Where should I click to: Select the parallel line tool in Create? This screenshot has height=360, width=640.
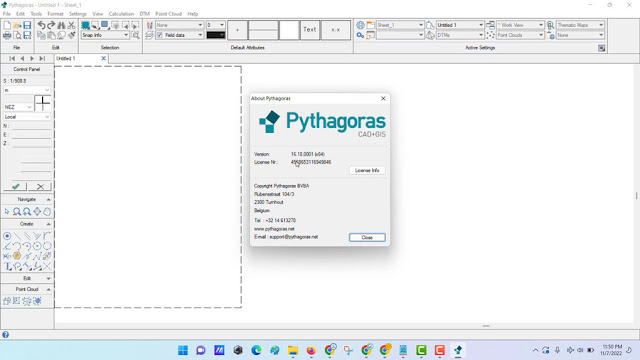[27, 236]
